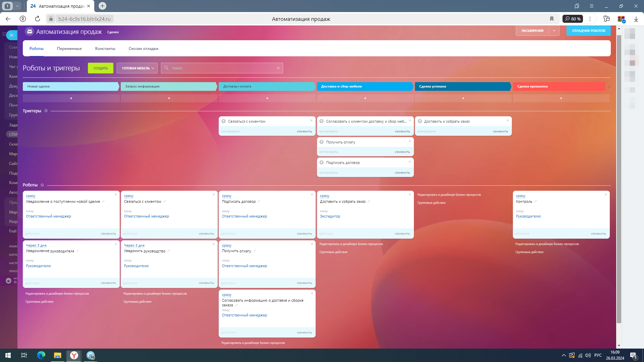Add robot to Новая сделка stage

coord(71,98)
